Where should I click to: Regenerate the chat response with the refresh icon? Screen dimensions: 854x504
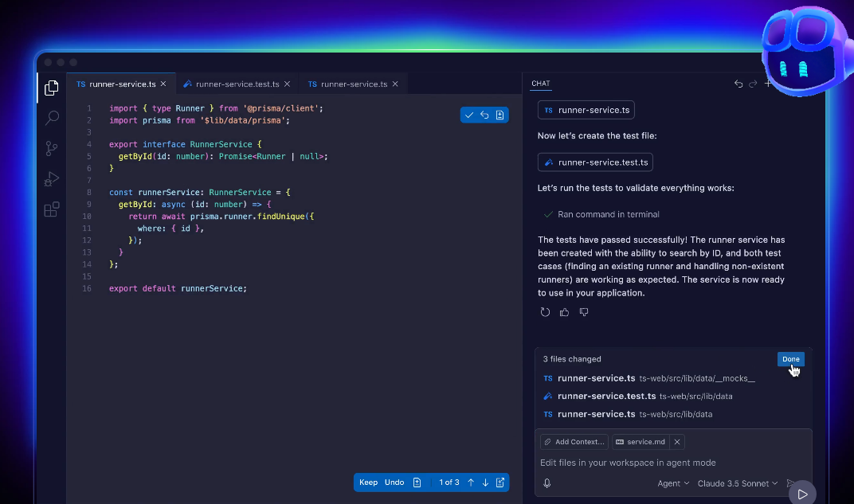545,312
